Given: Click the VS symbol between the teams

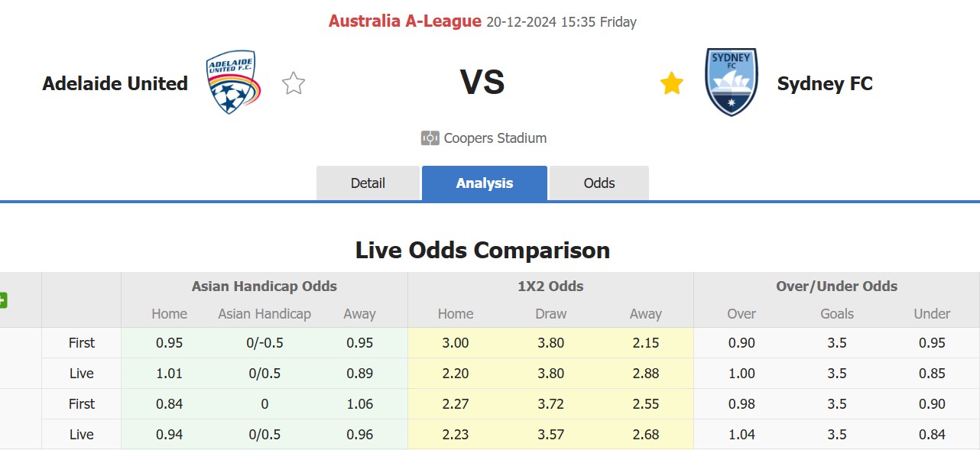Looking at the screenshot, I should pos(484,83).
